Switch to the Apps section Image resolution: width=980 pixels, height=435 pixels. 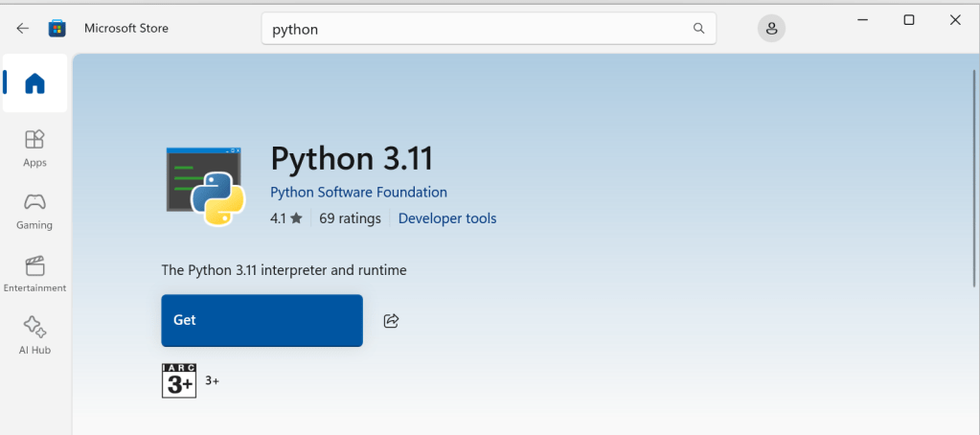coord(34,148)
